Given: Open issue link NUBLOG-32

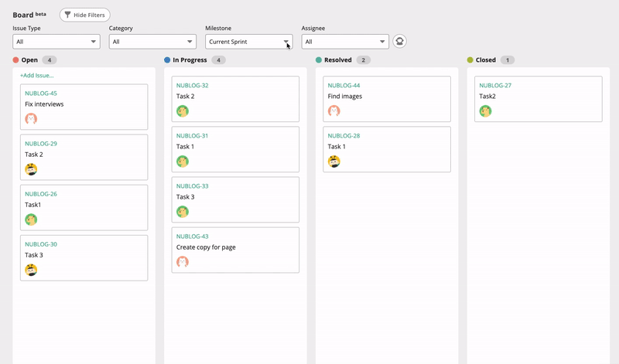Looking at the screenshot, I should pyautogui.click(x=192, y=85).
